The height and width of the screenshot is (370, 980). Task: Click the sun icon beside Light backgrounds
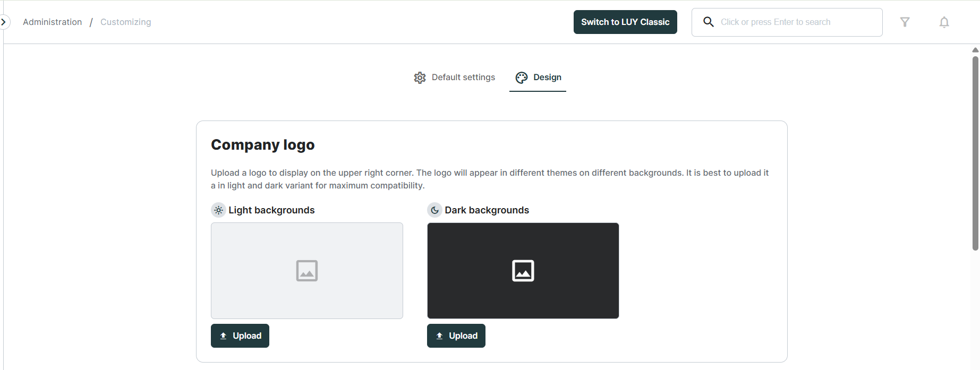[218, 210]
